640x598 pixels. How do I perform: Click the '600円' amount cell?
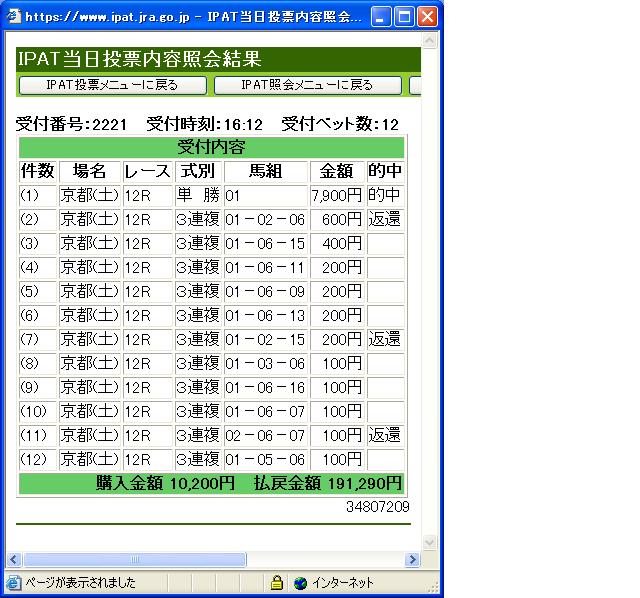[337, 220]
